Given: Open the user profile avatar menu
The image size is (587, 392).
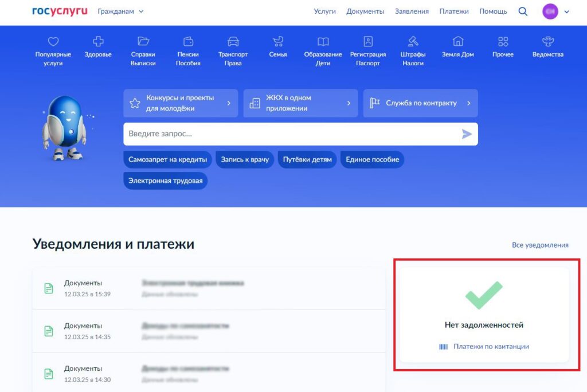Looking at the screenshot, I should point(550,11).
